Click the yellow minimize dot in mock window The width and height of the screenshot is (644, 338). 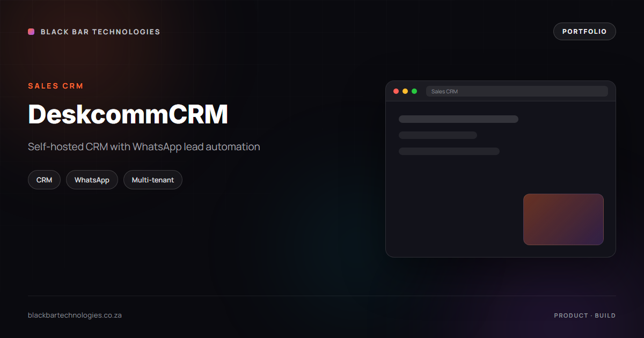click(x=405, y=91)
